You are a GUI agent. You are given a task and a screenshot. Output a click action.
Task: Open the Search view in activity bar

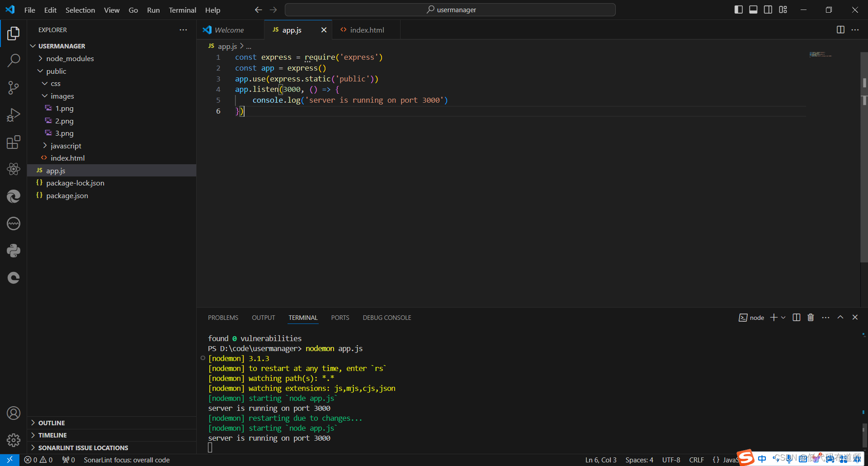coord(14,60)
